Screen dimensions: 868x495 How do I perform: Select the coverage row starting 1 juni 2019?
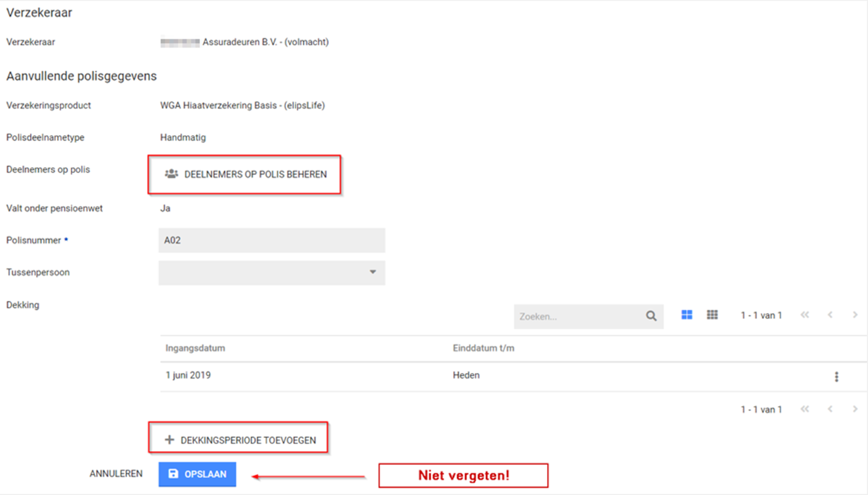tap(325, 376)
